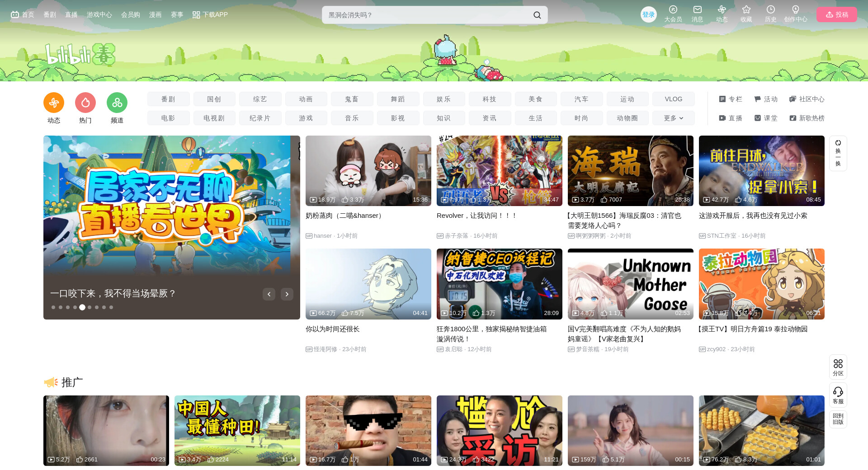Screen dimensions: 868x470
Task: Select the 国创 category
Action: [214, 99]
